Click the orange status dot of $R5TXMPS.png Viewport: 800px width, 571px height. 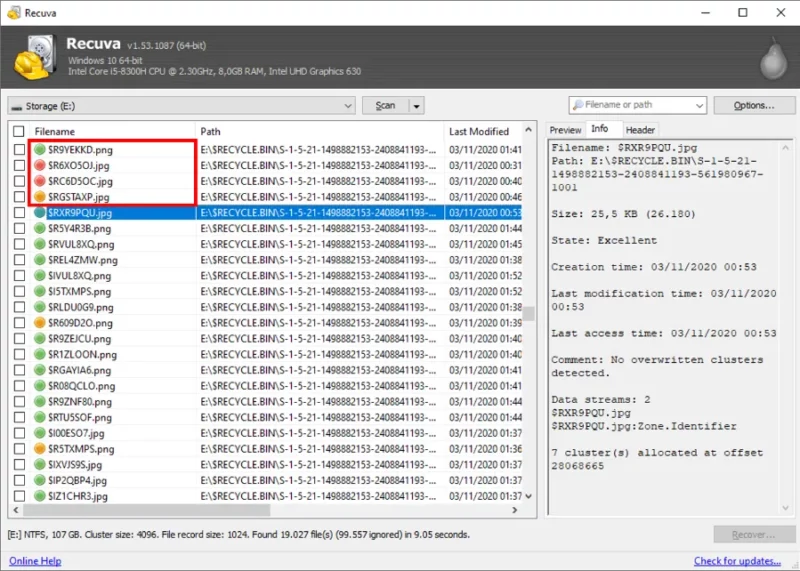coord(40,449)
